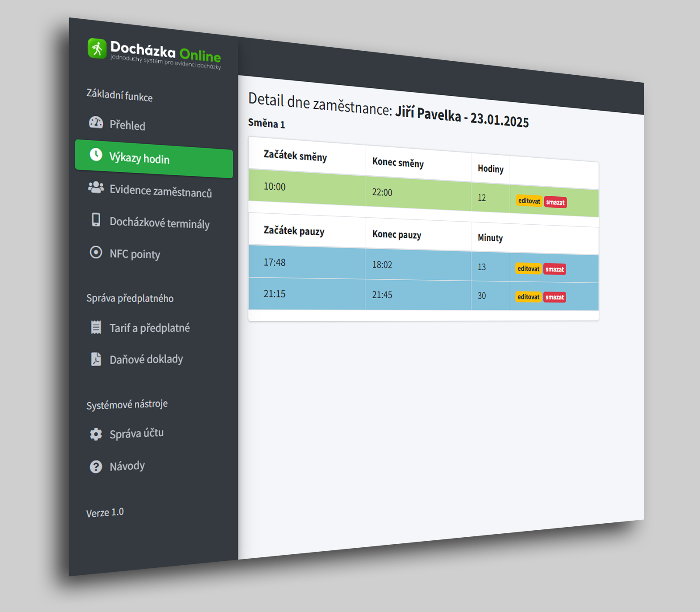The image size is (700, 612).
Task: Click the Směna 1 heading
Action: point(266,124)
